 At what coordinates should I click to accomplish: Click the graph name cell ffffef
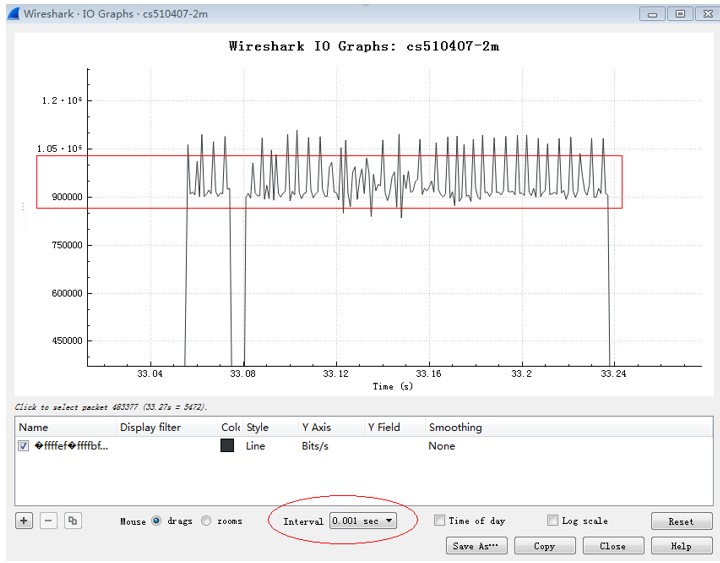[72, 446]
